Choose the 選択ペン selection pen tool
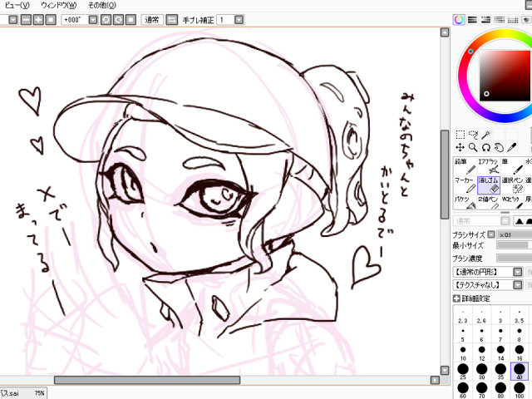This screenshot has width=532, height=399. pyautogui.click(x=512, y=185)
